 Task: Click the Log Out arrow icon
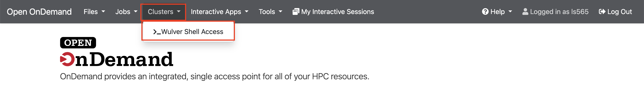pos(602,12)
